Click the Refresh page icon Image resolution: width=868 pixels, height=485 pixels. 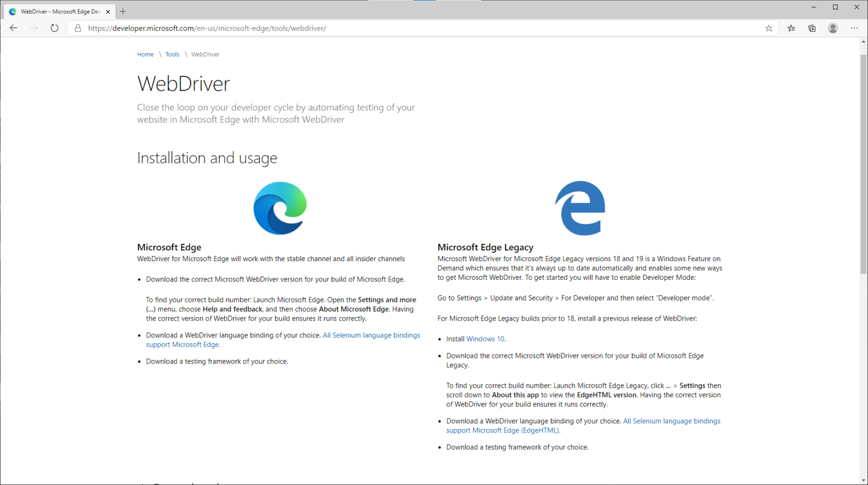54,28
